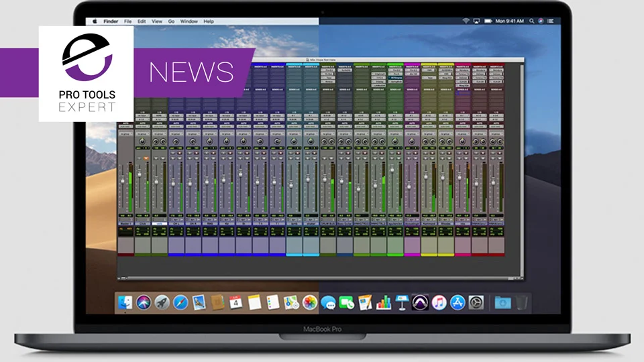Image resolution: width=644 pixels, height=362 pixels.
Task: Open FaceTime icon in the dock
Action: [347, 303]
